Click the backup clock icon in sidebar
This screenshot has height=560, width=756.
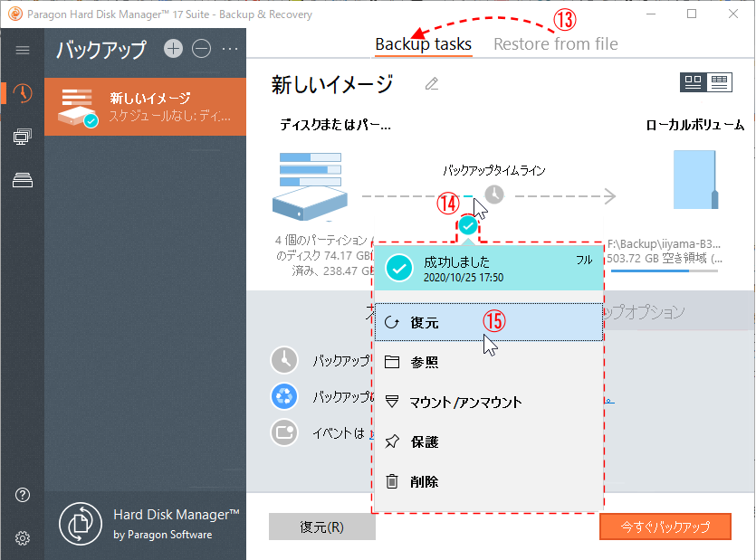click(x=23, y=93)
